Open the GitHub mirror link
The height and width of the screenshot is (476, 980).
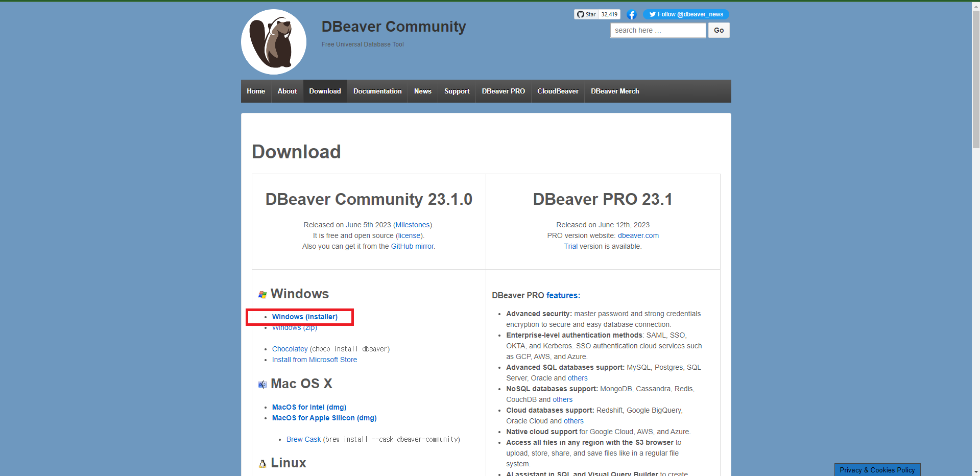coord(412,246)
